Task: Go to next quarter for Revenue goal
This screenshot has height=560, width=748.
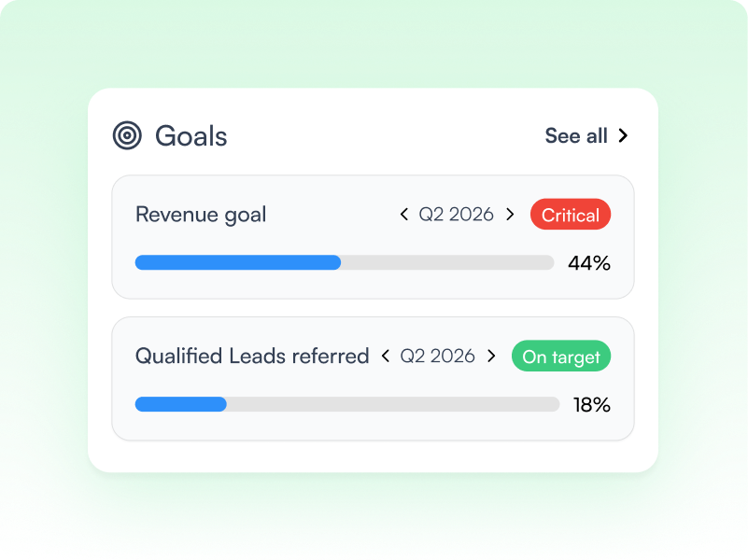Action: 510,215
